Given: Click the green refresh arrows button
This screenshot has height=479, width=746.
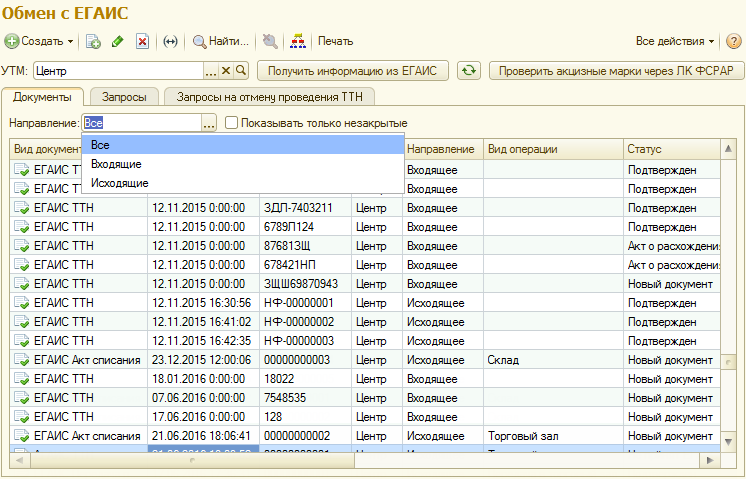Looking at the screenshot, I should pyautogui.click(x=468, y=71).
